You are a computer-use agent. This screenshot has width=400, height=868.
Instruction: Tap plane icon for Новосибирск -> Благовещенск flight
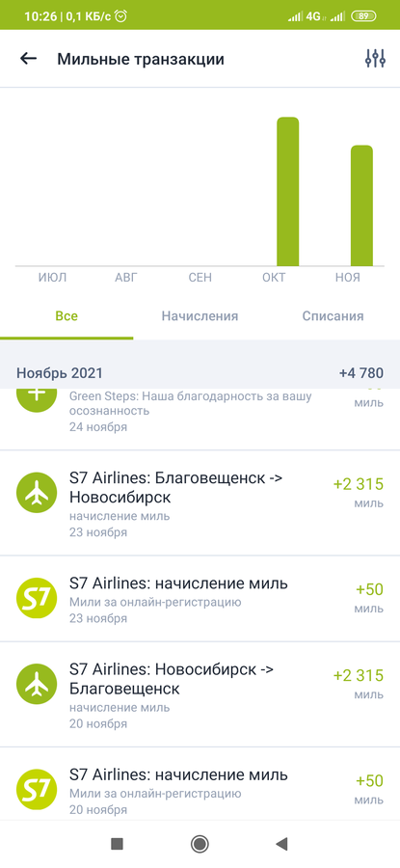pyautogui.click(x=37, y=684)
